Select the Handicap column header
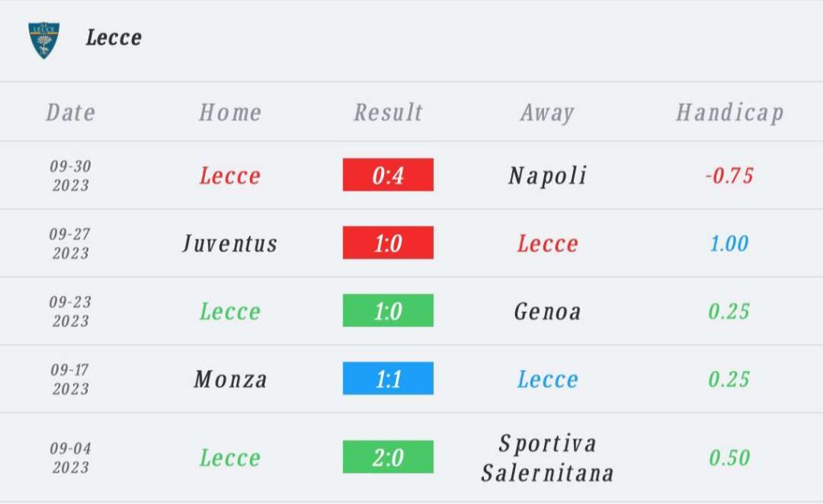 [x=730, y=113]
